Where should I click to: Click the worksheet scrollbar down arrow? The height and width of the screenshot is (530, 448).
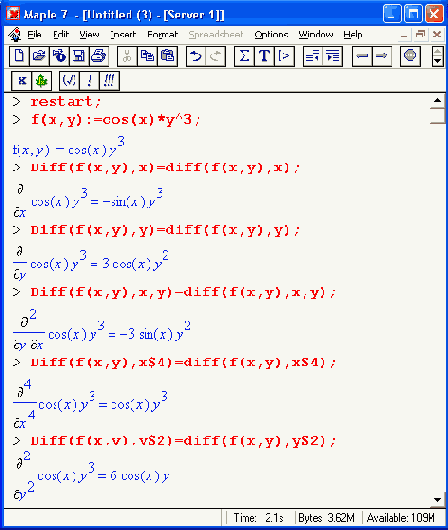(x=438, y=500)
